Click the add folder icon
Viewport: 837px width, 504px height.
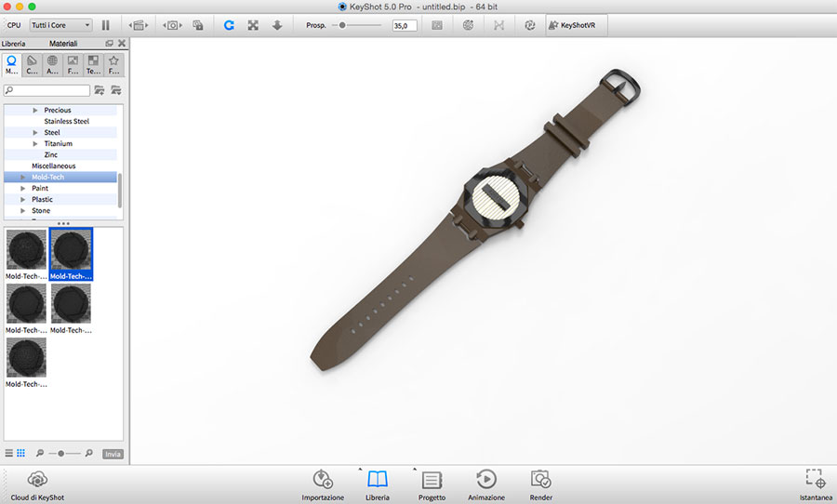(x=100, y=90)
